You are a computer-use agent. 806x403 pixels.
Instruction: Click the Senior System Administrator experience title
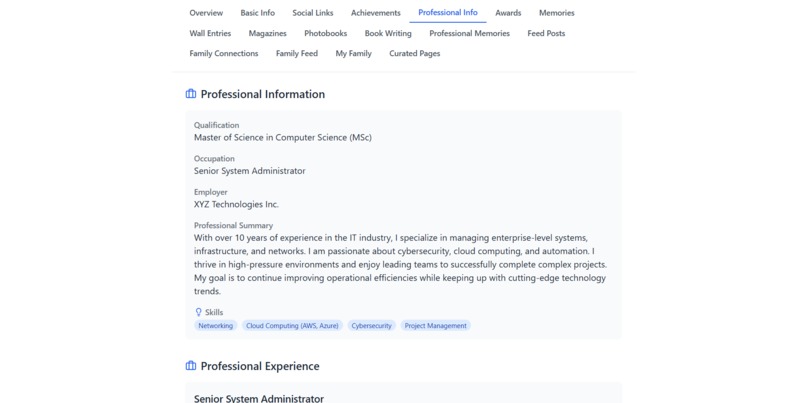[x=259, y=398]
